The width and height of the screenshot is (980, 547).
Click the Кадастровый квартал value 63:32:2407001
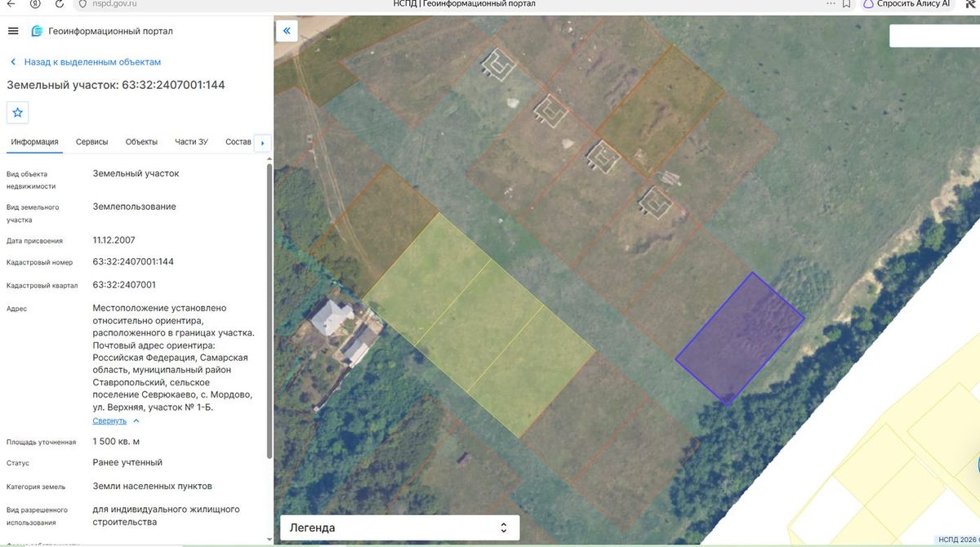[x=124, y=285]
